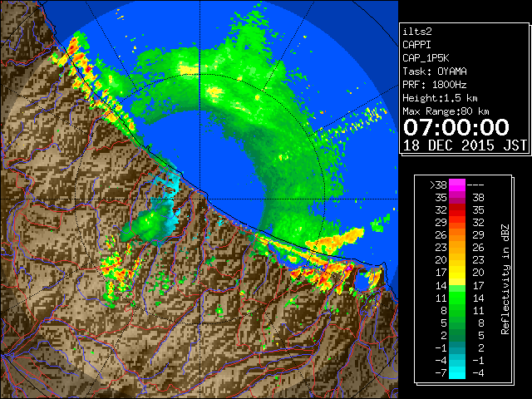The height and width of the screenshot is (399, 532).
Task: Click the "---" legend label
Action: coord(475,185)
